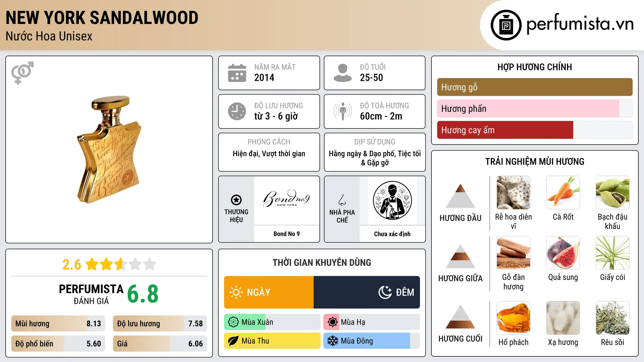This screenshot has height=362, width=644.
Task: Click the Thời gian khuyên dùng heading
Action: (322, 262)
